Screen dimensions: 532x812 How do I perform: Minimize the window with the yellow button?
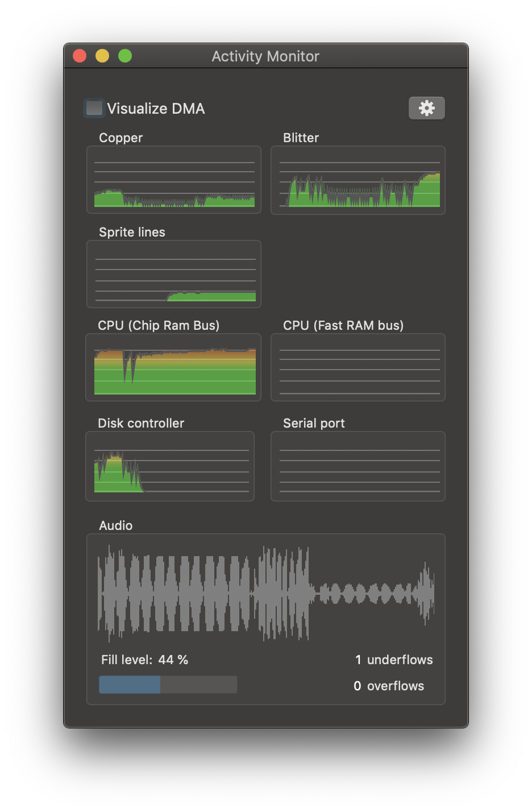pos(102,56)
